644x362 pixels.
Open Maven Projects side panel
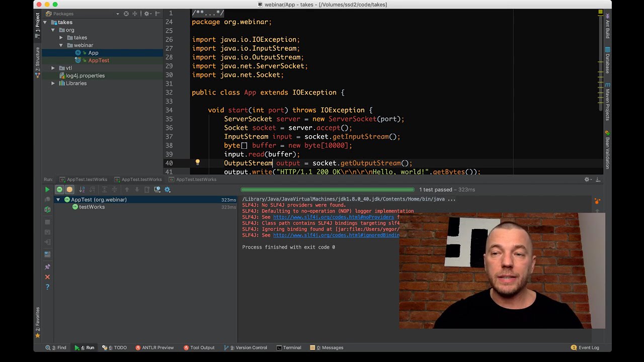click(x=607, y=102)
